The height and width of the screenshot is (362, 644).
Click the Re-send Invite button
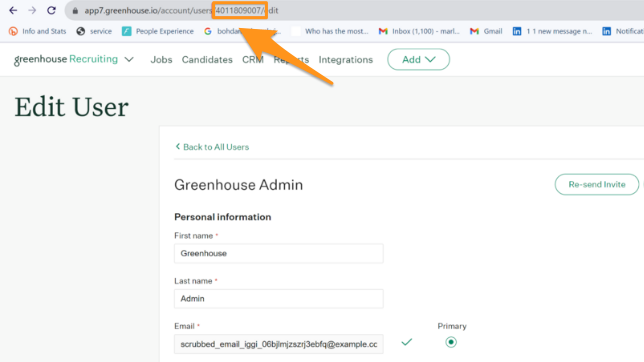click(597, 184)
